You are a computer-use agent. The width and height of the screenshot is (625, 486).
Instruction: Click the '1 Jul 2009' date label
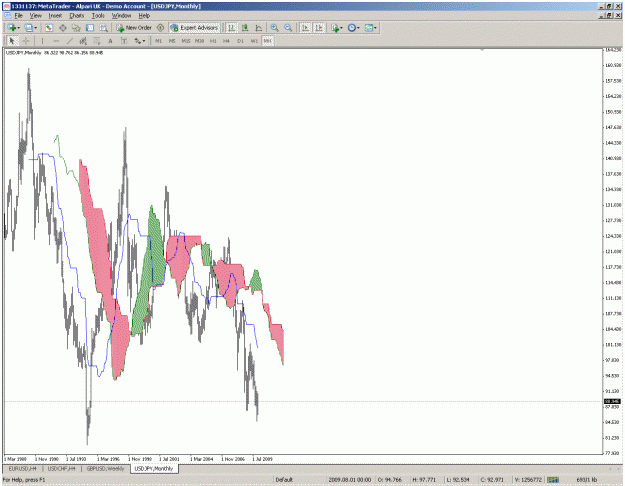pyautogui.click(x=262, y=459)
